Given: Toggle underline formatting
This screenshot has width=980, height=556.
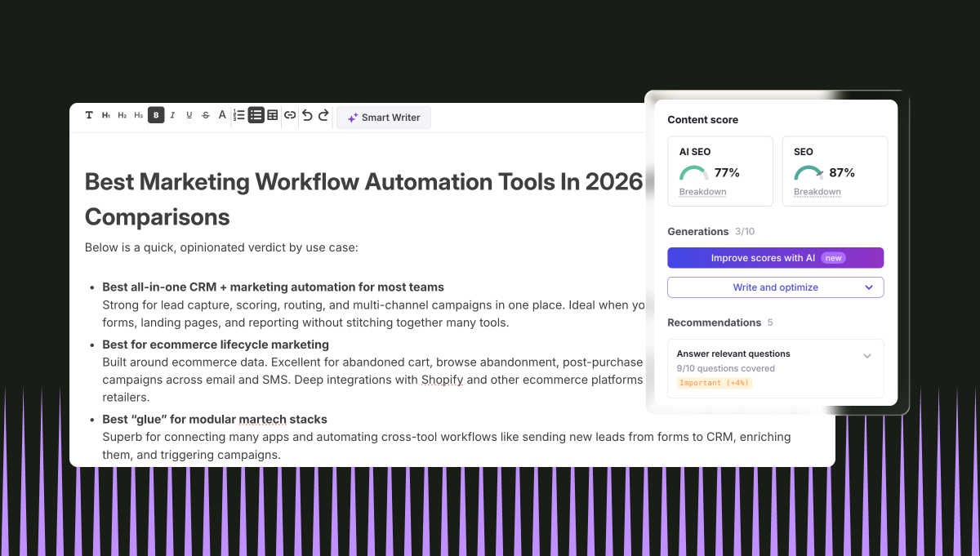Looking at the screenshot, I should pos(189,116).
